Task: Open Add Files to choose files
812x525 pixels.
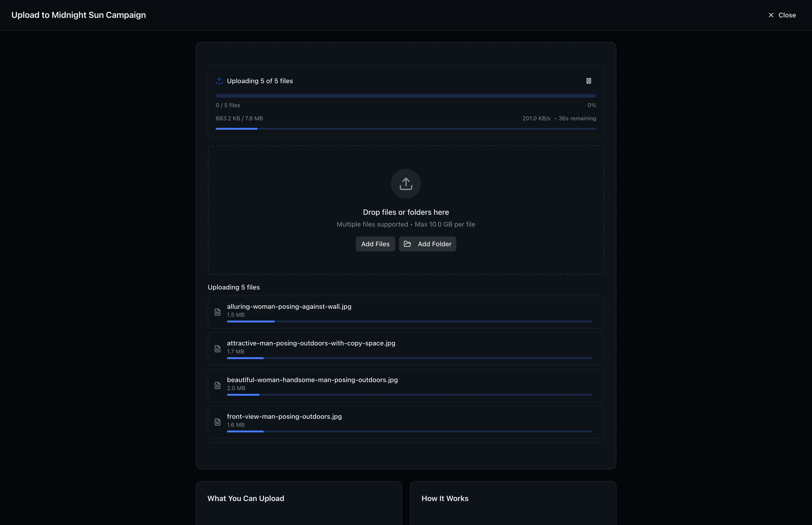Action: pos(375,244)
